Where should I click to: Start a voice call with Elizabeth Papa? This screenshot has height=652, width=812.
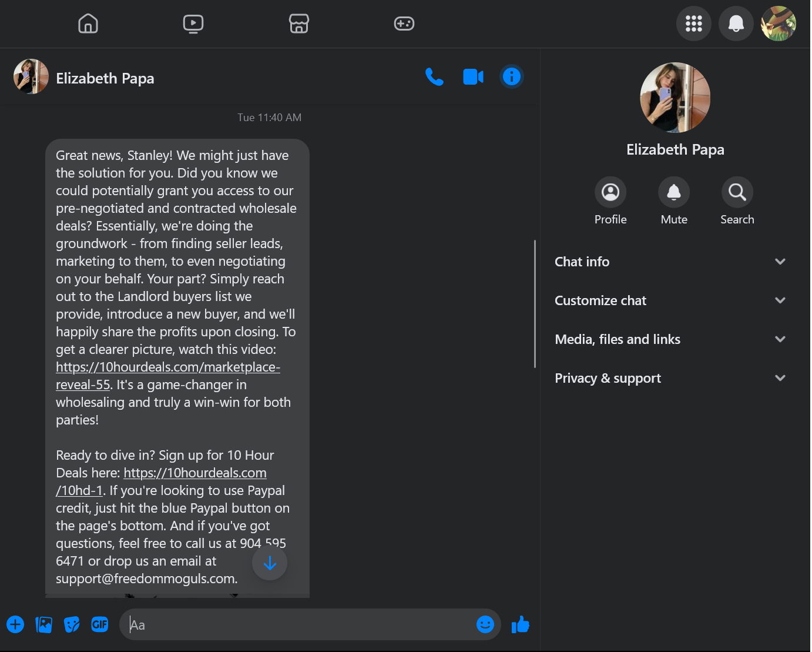[x=434, y=77]
